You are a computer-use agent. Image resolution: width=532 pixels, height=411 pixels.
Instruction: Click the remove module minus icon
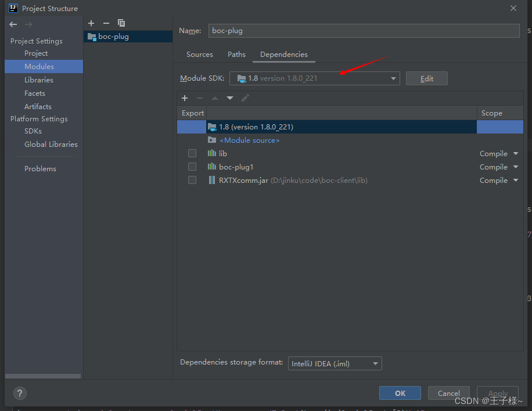(x=106, y=23)
